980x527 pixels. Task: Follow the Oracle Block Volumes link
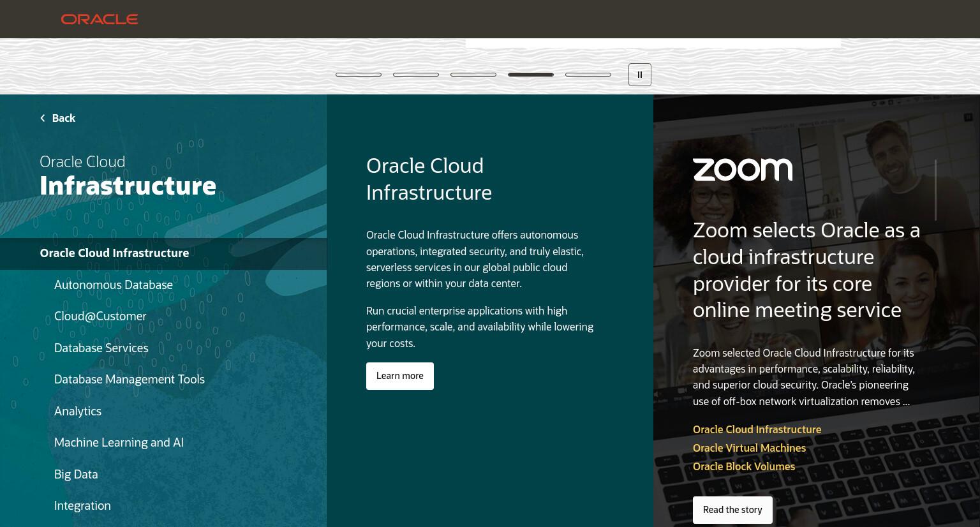point(744,466)
